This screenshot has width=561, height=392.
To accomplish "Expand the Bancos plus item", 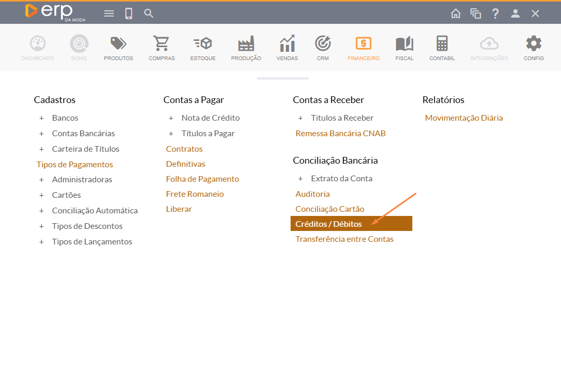I will (x=41, y=118).
